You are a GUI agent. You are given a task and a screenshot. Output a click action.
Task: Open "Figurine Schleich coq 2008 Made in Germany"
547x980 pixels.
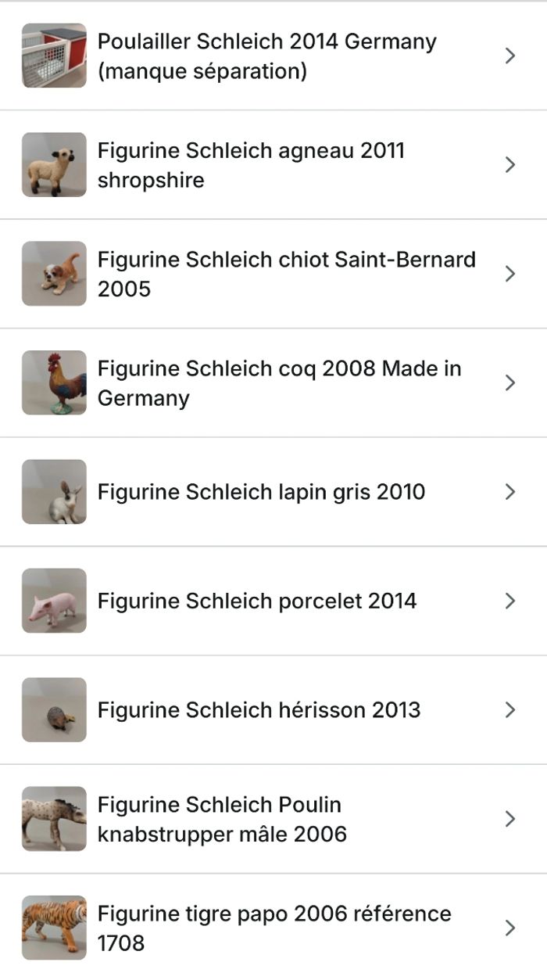tap(279, 382)
